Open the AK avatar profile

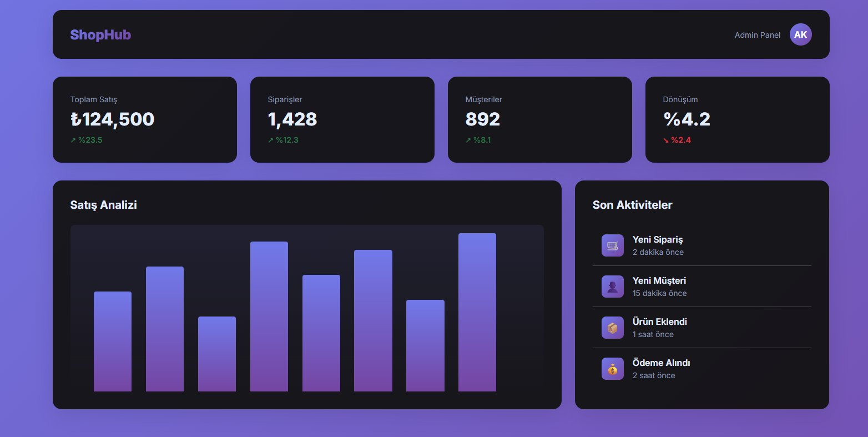(800, 34)
